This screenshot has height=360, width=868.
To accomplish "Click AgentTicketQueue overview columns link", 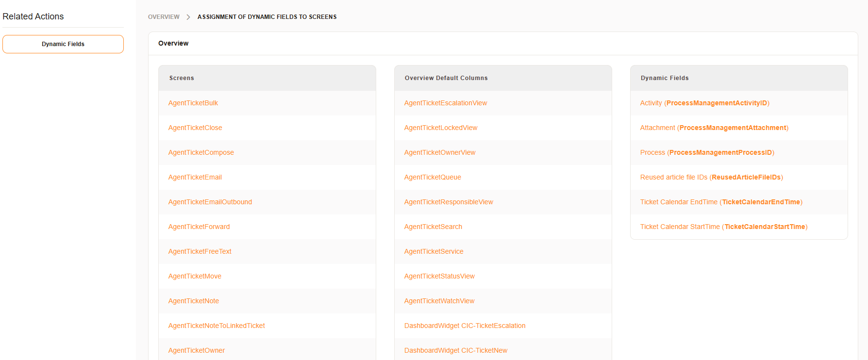I will [433, 177].
